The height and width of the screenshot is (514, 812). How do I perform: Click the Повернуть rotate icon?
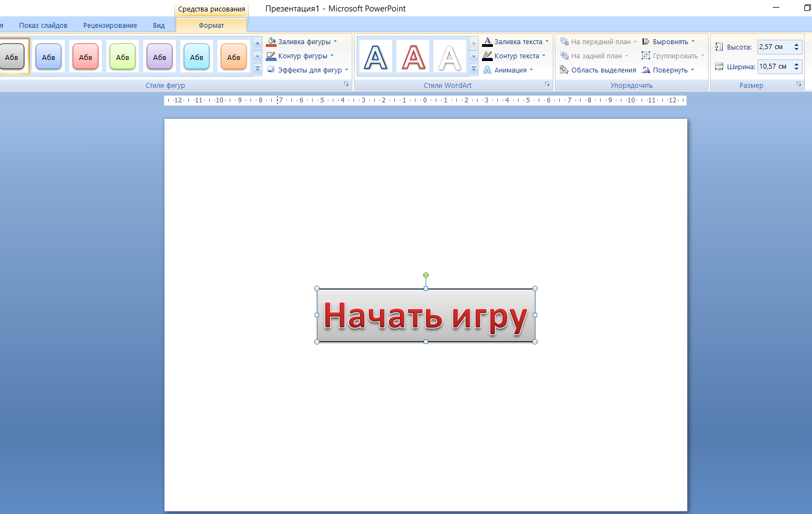[646, 70]
